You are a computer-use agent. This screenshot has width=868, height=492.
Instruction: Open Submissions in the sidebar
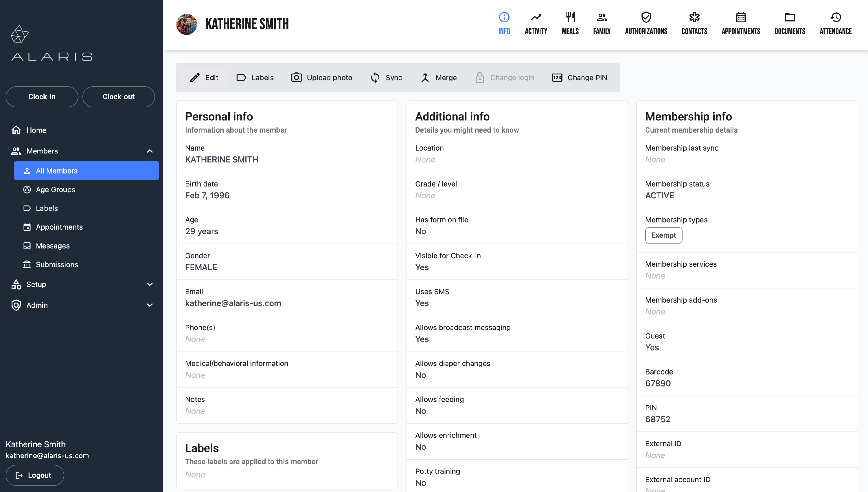tap(57, 264)
